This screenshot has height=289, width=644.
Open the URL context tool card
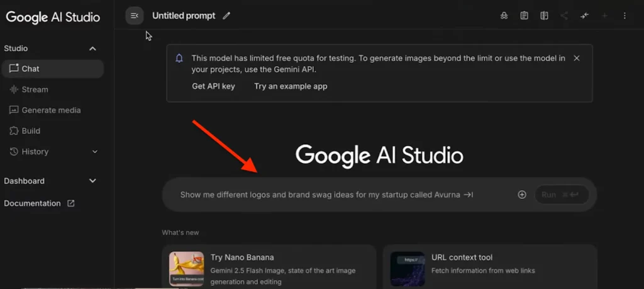490,267
